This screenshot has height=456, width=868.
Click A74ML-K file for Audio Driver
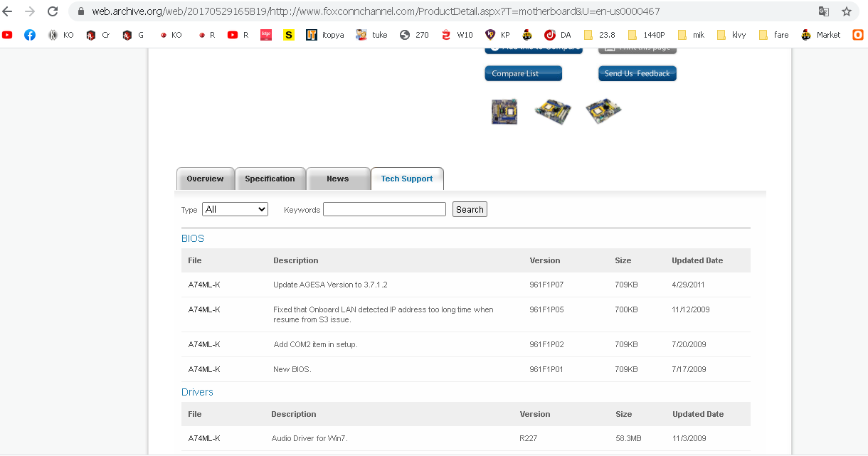(204, 438)
